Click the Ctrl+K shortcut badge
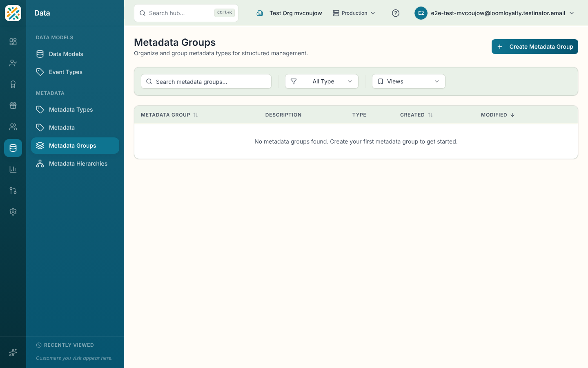 pyautogui.click(x=225, y=13)
